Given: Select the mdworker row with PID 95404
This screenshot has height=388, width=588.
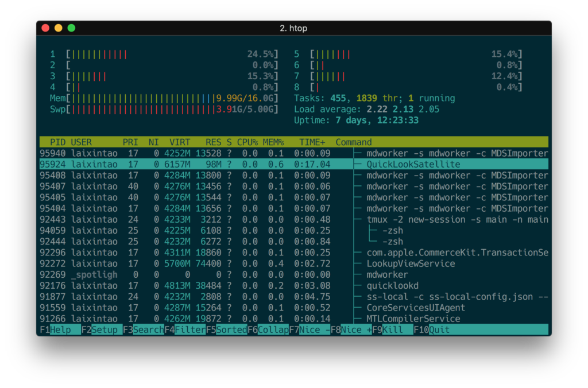Looking at the screenshot, I should pos(294,208).
